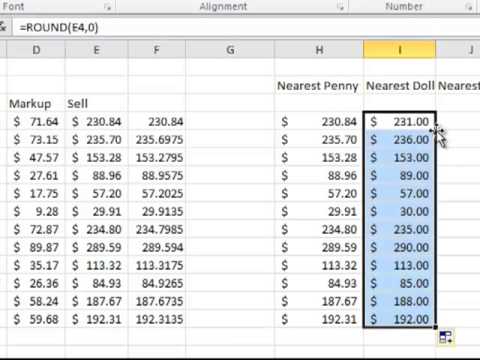Select Markup cell $ 59.68
This screenshot has height=360, width=480.
pyautogui.click(x=36, y=320)
